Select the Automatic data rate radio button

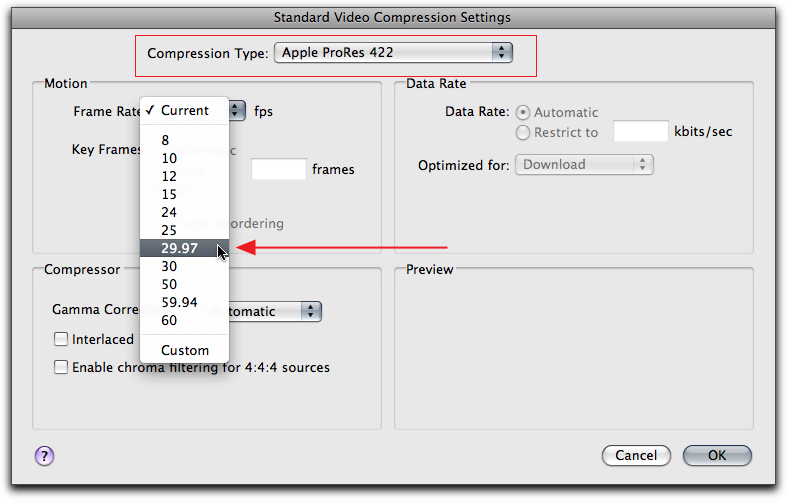[523, 112]
